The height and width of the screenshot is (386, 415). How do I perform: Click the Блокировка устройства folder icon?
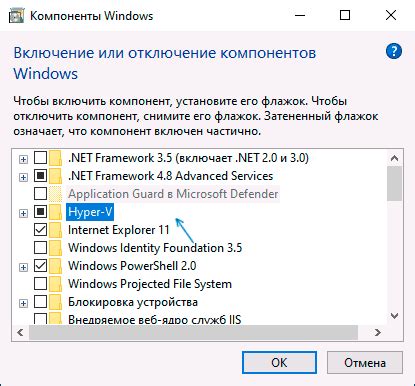55,302
